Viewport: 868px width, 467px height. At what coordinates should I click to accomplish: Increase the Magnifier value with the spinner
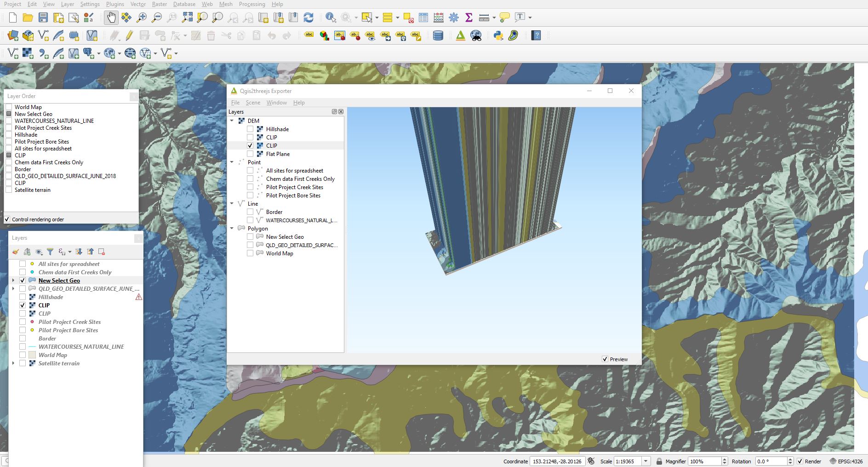click(725, 459)
